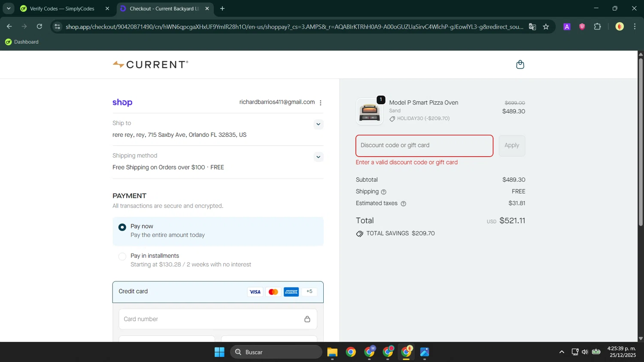Click the richardbarrios411@gmail.com email text
644x362 pixels.
coord(277,102)
